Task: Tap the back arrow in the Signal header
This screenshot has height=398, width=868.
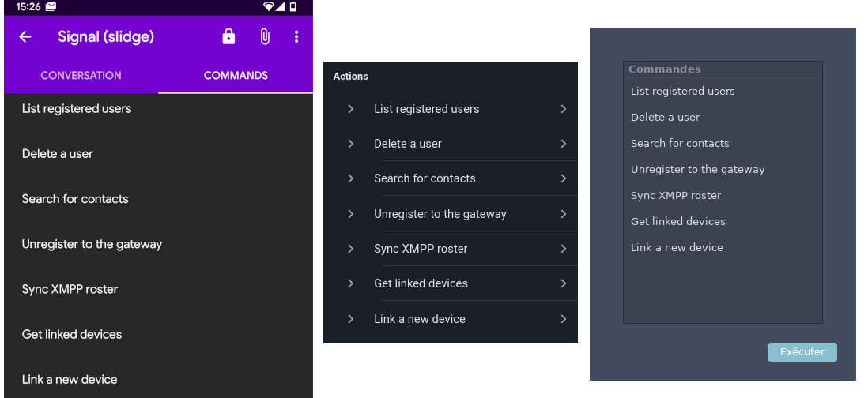Action: tap(25, 37)
